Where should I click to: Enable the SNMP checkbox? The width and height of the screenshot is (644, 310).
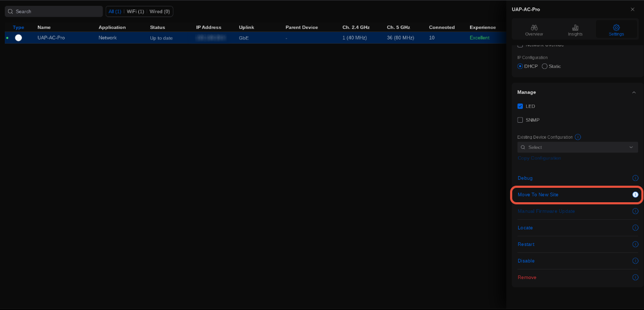520,120
